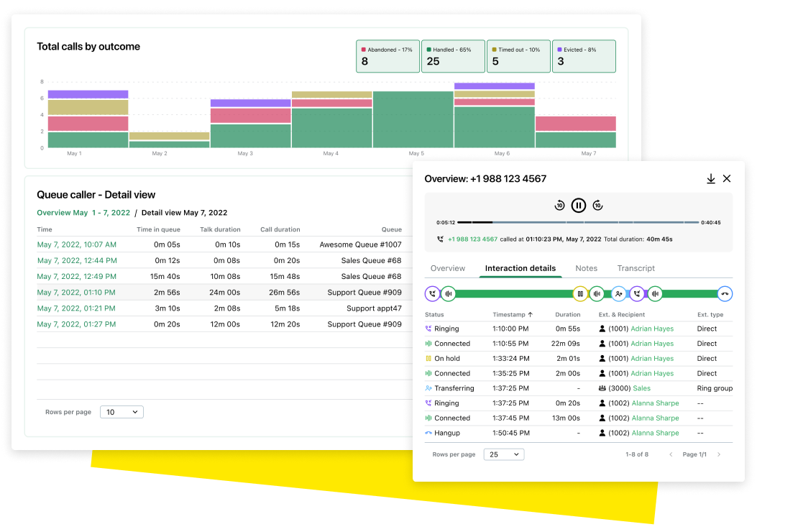Download the call overview
This screenshot has height=532, width=798.
click(710, 178)
